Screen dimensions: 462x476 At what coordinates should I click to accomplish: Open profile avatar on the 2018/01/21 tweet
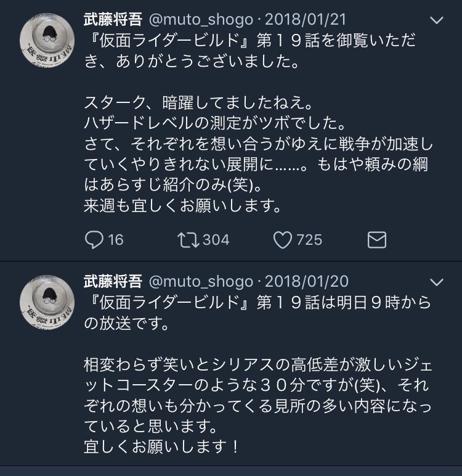[x=47, y=40]
